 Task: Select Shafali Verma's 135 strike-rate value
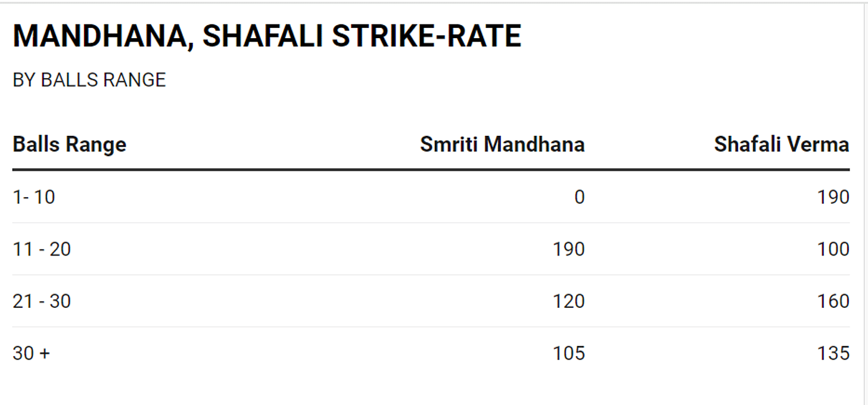(x=833, y=353)
